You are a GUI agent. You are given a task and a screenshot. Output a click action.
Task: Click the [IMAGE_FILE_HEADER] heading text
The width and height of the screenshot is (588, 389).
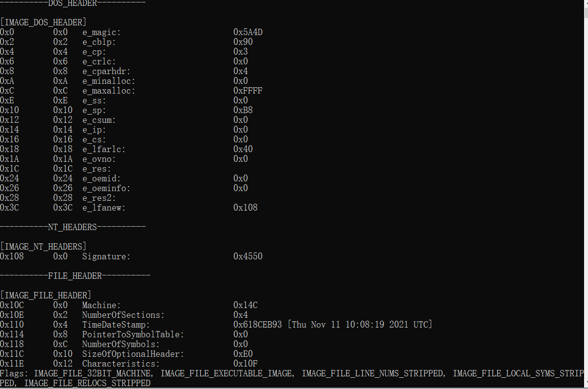(46, 295)
